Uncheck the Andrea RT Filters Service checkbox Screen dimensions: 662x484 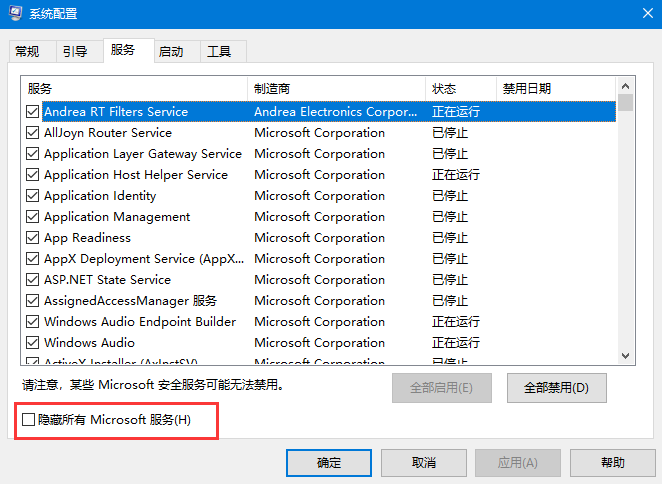(33, 112)
